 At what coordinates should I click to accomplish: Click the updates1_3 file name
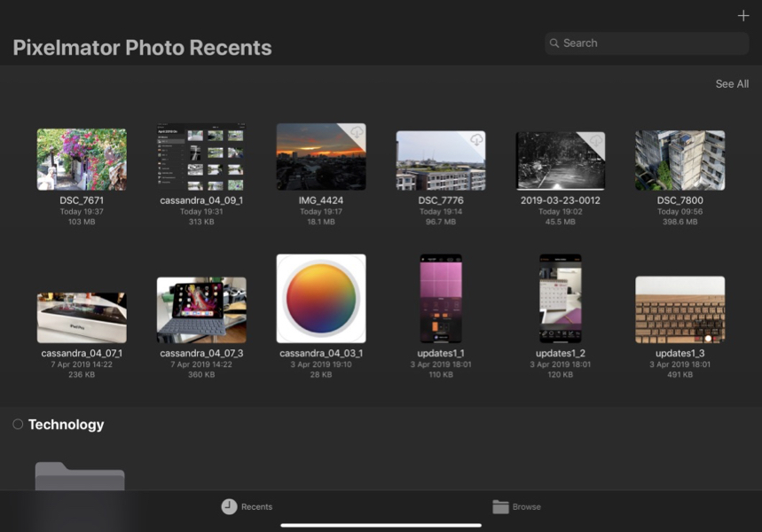click(680, 353)
